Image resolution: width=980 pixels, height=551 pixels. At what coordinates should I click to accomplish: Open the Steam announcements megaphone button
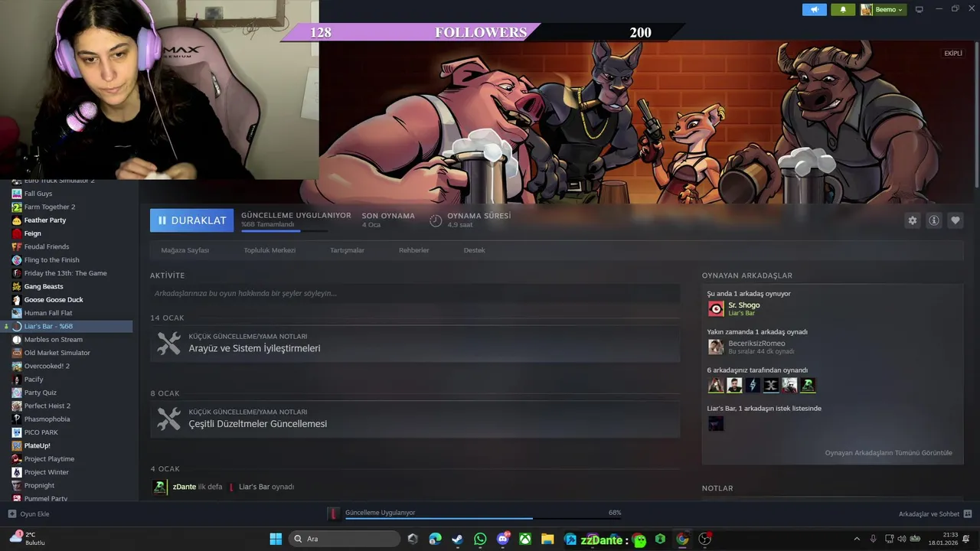(814, 9)
